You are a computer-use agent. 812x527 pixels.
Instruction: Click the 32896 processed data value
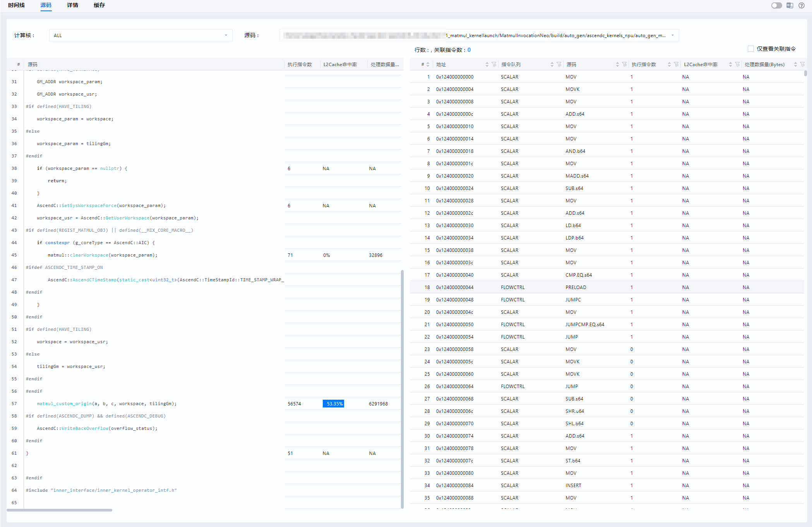click(375, 255)
